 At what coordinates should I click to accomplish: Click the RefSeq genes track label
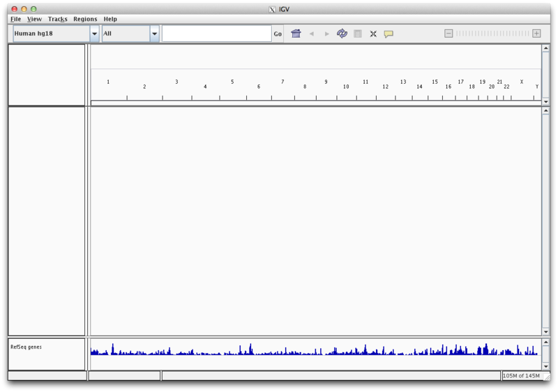click(27, 347)
